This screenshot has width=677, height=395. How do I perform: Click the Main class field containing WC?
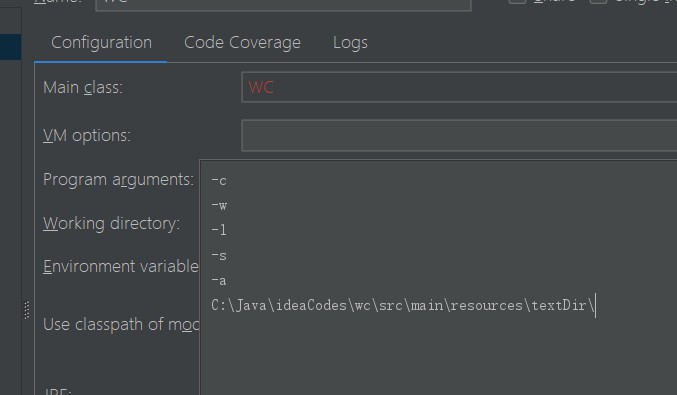click(x=459, y=87)
